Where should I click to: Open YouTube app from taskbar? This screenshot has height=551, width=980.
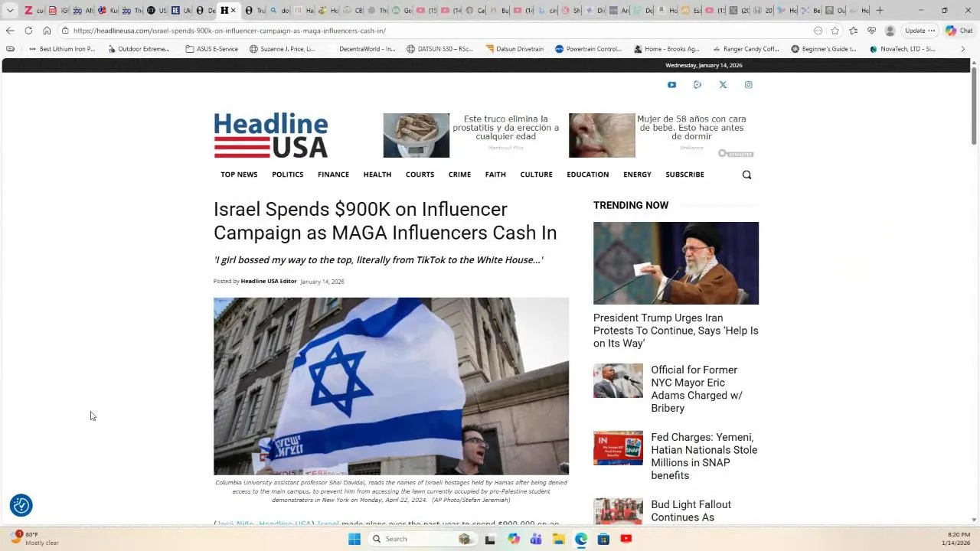[x=626, y=539]
